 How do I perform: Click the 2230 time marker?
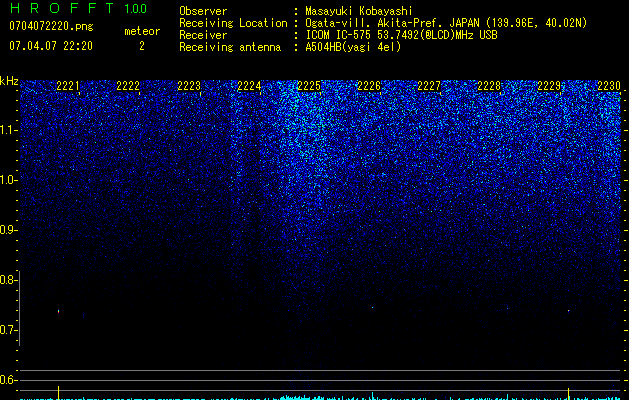tap(609, 86)
